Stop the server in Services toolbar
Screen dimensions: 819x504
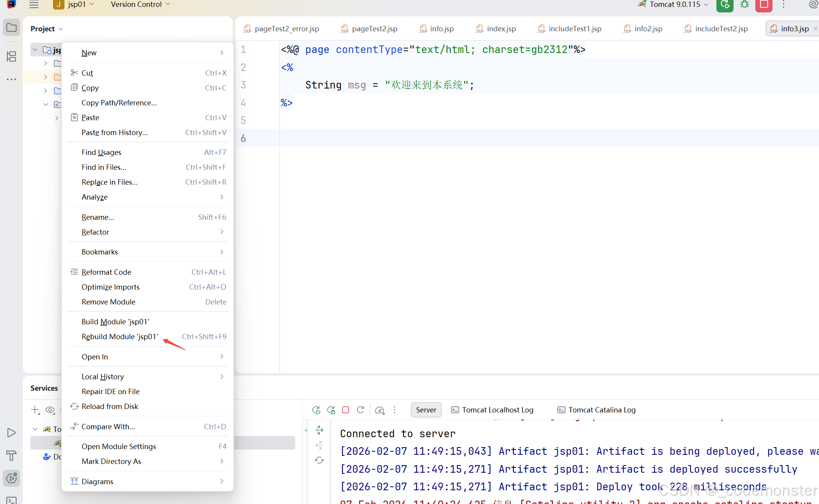point(346,410)
